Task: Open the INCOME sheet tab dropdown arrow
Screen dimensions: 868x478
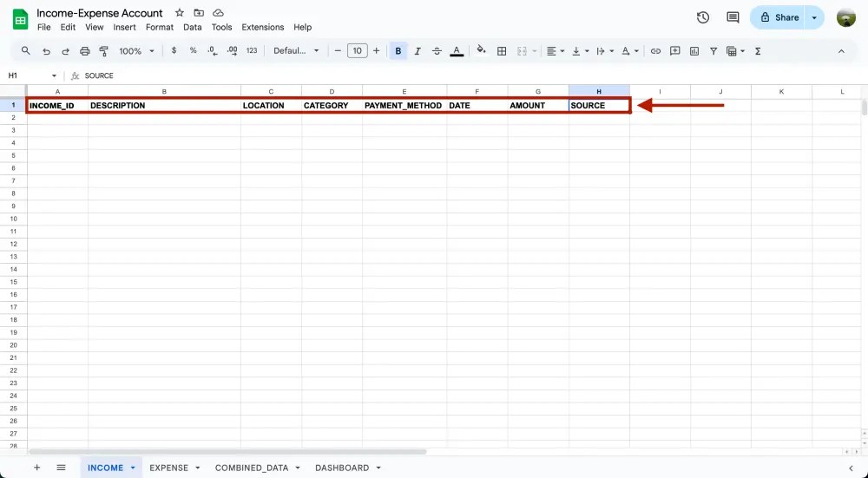Action: [133, 468]
